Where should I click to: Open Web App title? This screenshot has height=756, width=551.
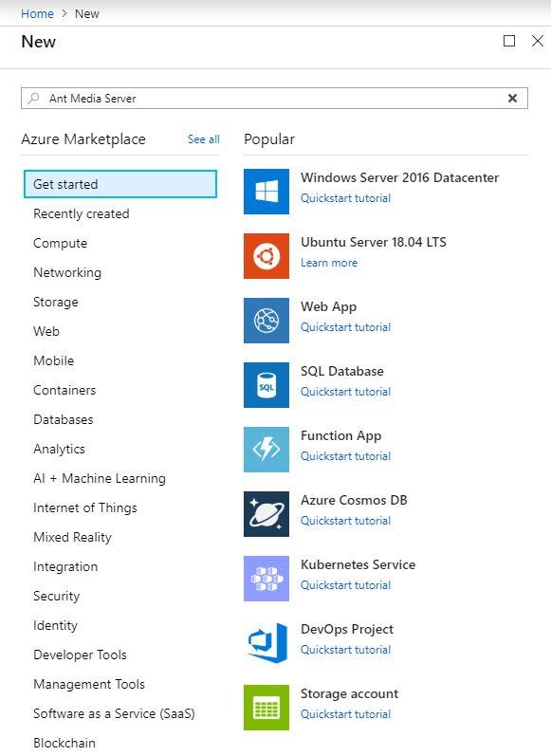(x=329, y=306)
